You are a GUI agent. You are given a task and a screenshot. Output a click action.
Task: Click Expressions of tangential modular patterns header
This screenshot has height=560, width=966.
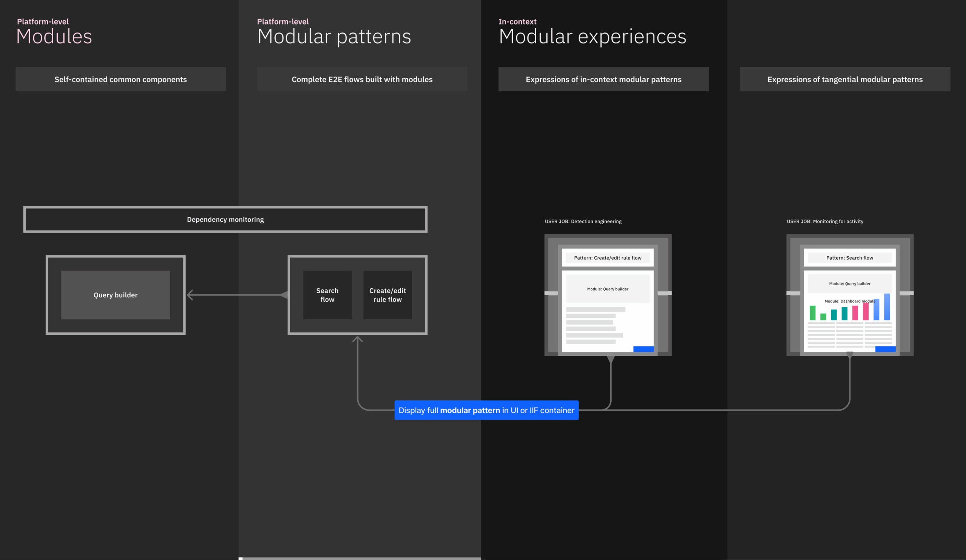click(845, 79)
